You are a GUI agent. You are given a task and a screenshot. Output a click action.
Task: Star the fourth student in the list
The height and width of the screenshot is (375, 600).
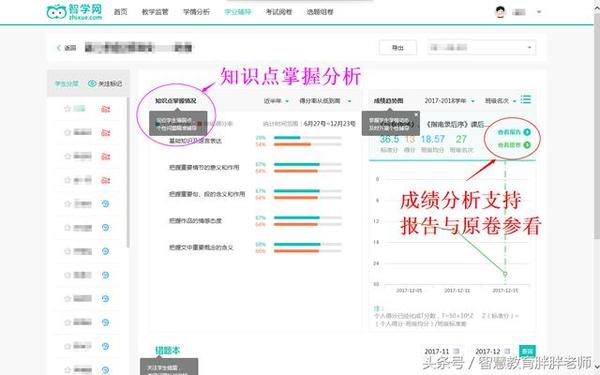pyautogui.click(x=68, y=180)
